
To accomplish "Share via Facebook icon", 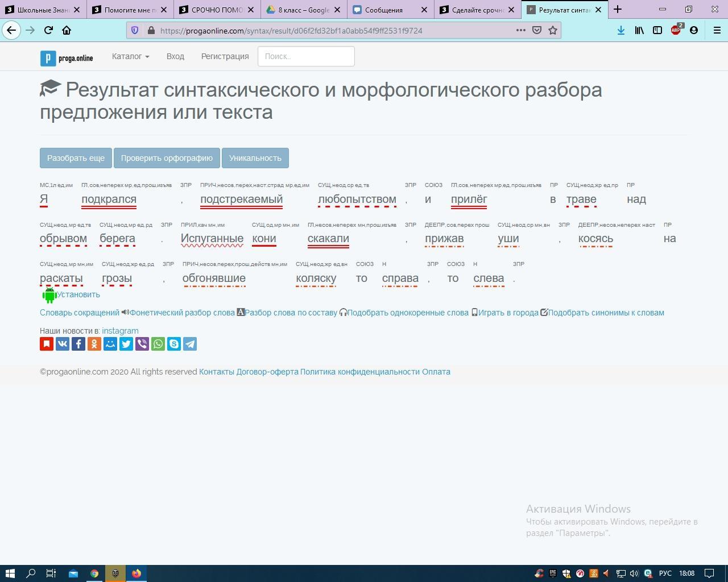I will click(78, 344).
